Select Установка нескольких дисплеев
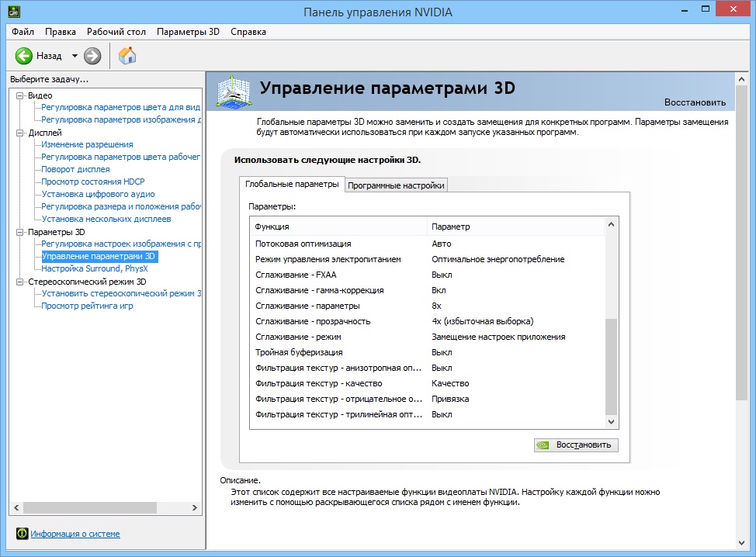The height and width of the screenshot is (557, 756). pos(106,219)
